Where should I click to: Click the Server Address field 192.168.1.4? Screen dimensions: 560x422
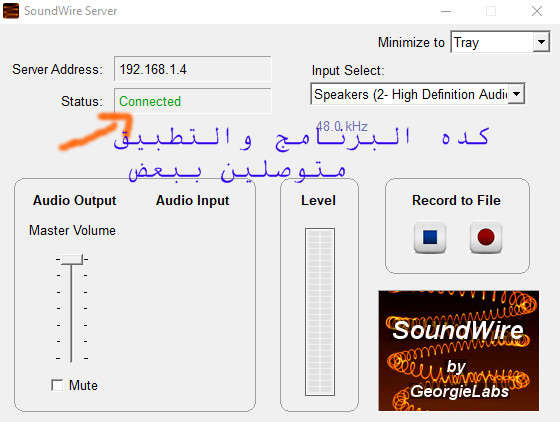pyautogui.click(x=192, y=69)
